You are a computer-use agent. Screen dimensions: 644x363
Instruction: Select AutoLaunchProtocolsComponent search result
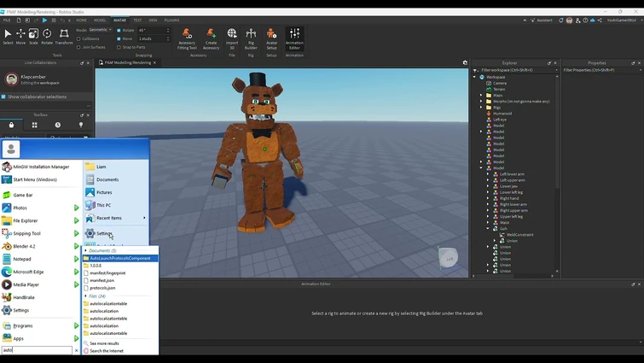pyautogui.click(x=120, y=258)
